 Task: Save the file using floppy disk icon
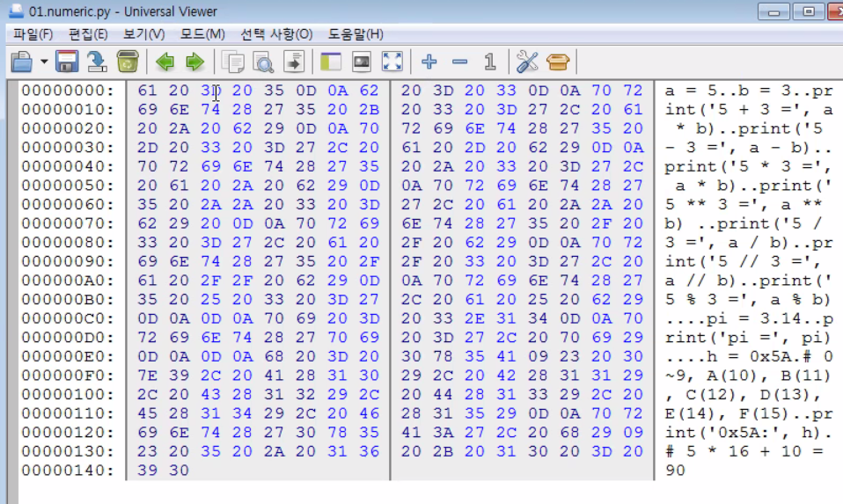point(67,62)
